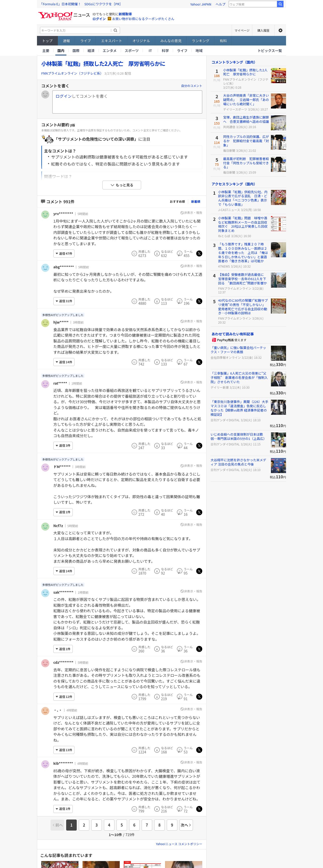Select the エンタメ category
The height and width of the screenshot is (868, 323).
(x=109, y=51)
